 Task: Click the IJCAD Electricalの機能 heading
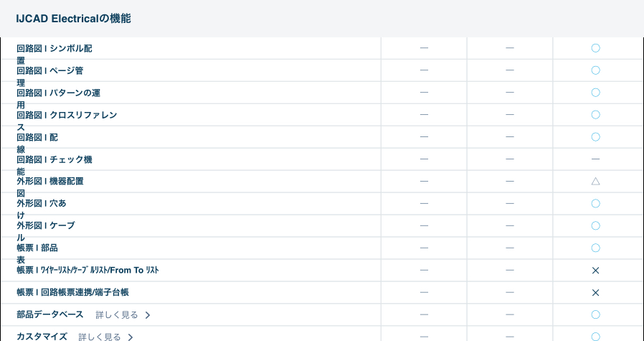pos(73,19)
